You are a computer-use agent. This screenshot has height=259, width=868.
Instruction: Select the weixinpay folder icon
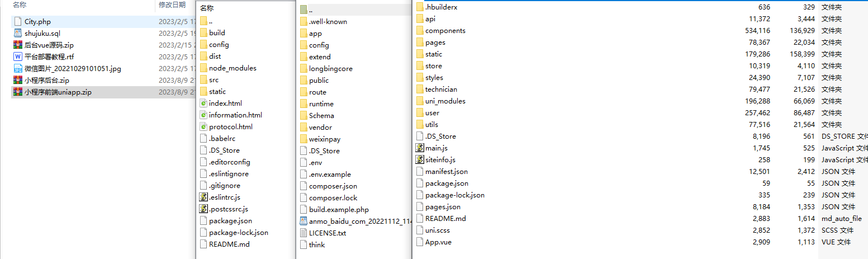coord(303,139)
